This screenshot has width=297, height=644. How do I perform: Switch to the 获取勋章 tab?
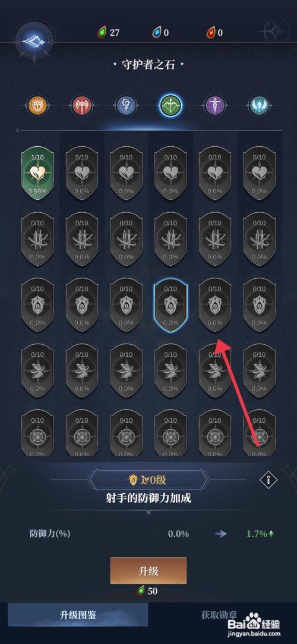pos(219,615)
